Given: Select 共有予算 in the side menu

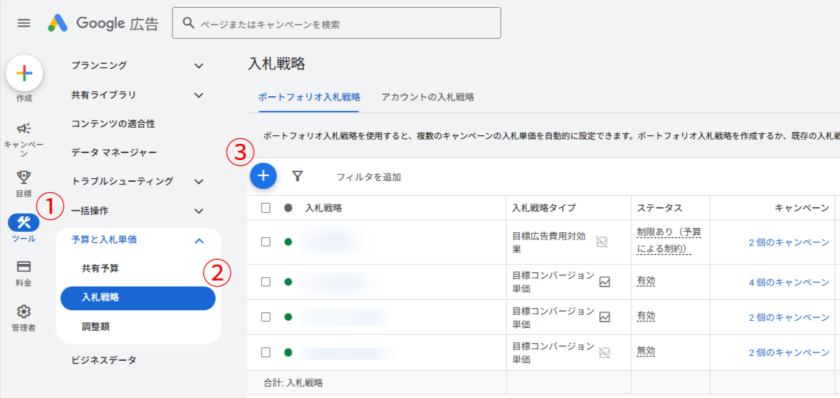Looking at the screenshot, I should click(100, 268).
